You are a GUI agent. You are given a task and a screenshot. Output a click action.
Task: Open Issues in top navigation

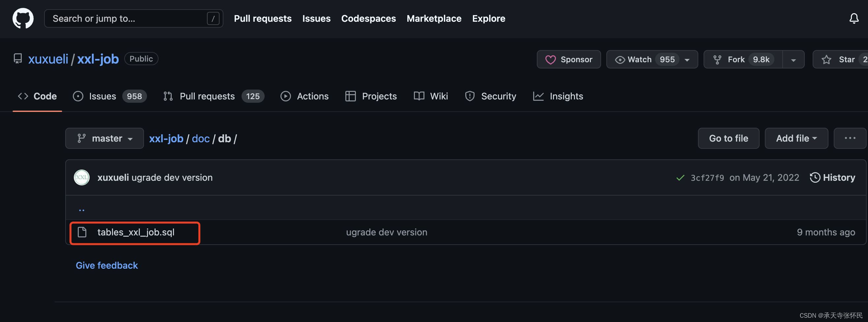pyautogui.click(x=316, y=18)
